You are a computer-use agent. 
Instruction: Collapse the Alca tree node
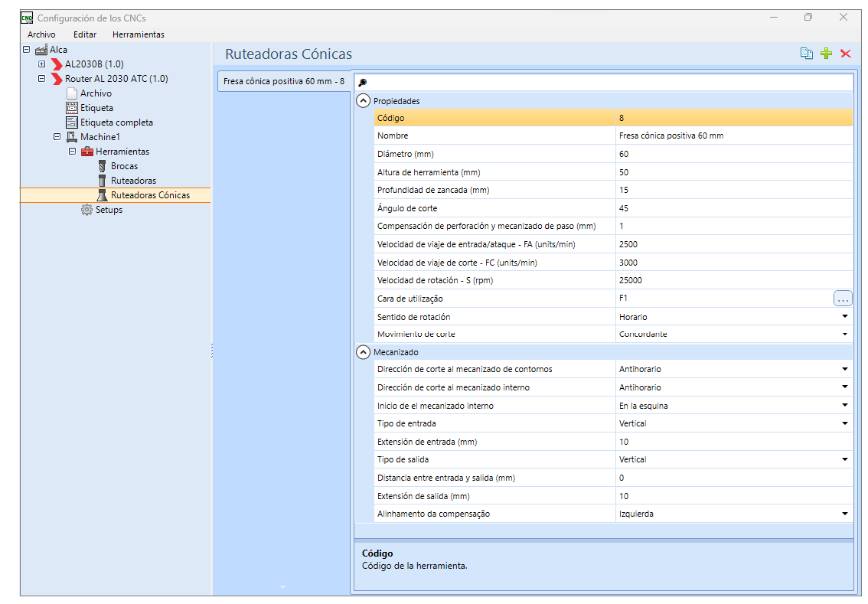point(26,49)
